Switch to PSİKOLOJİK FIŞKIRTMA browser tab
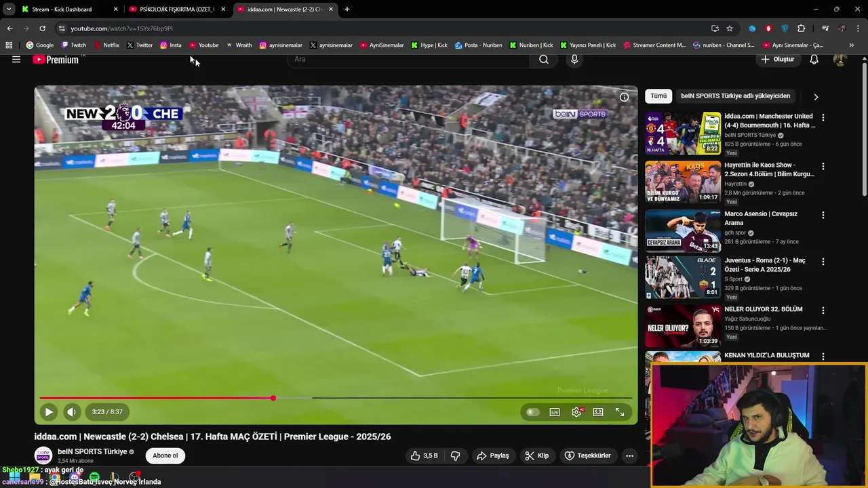The height and width of the screenshot is (488, 868). tap(176, 9)
